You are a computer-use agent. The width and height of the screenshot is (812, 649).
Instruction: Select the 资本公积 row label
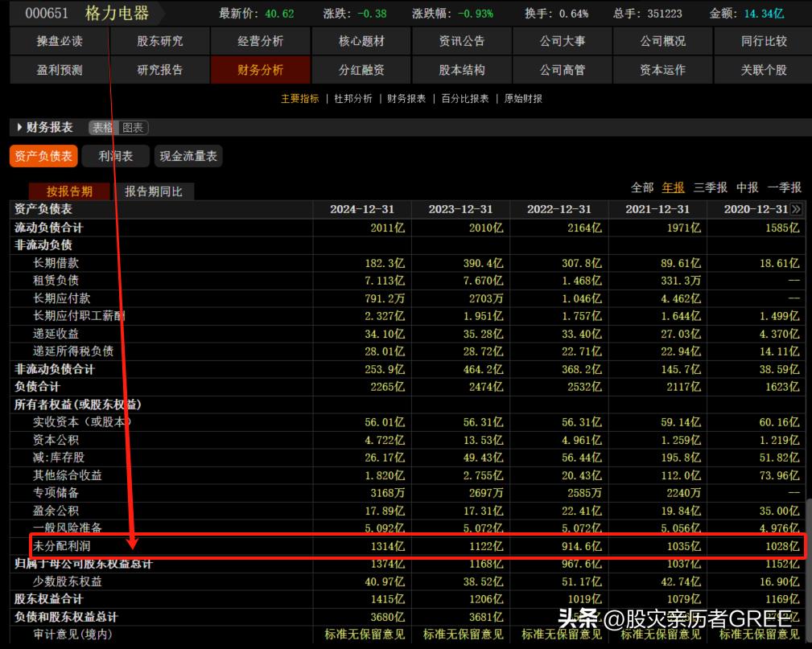pos(56,440)
